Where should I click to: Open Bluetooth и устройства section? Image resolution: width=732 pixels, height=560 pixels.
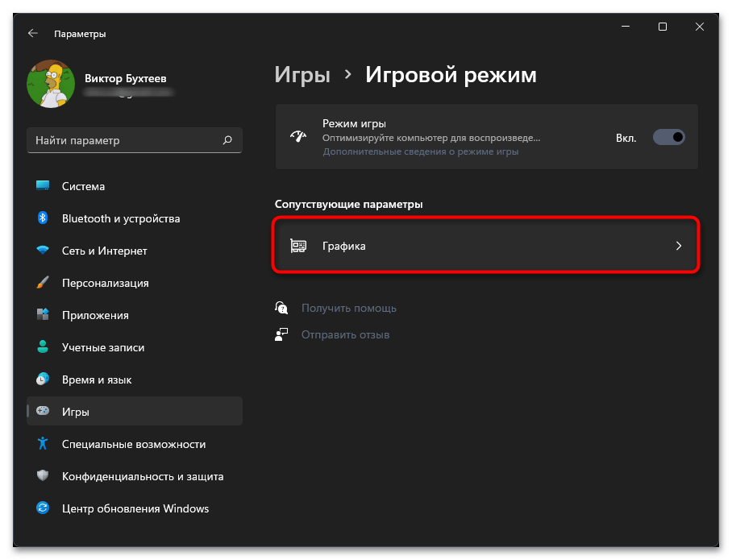coord(135,218)
